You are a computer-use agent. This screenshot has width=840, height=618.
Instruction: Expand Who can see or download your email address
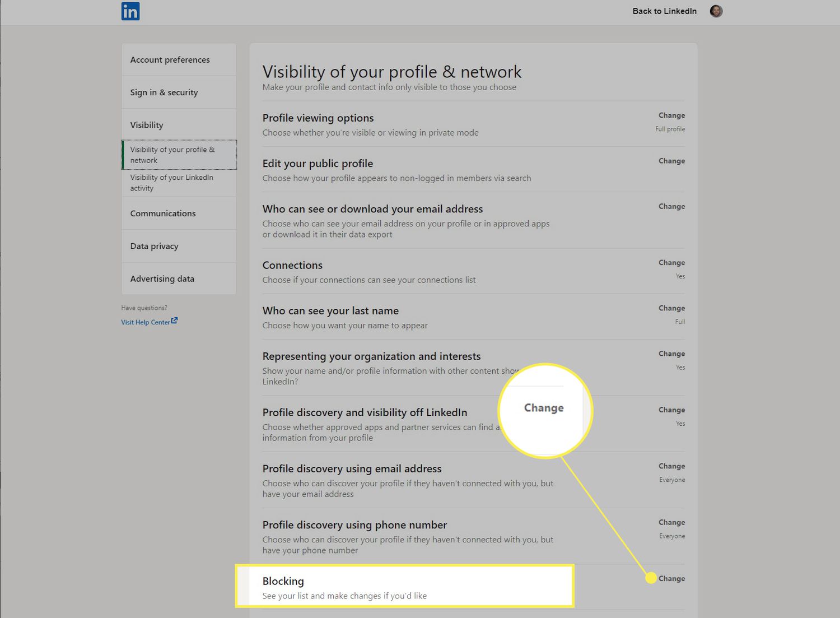click(372, 209)
